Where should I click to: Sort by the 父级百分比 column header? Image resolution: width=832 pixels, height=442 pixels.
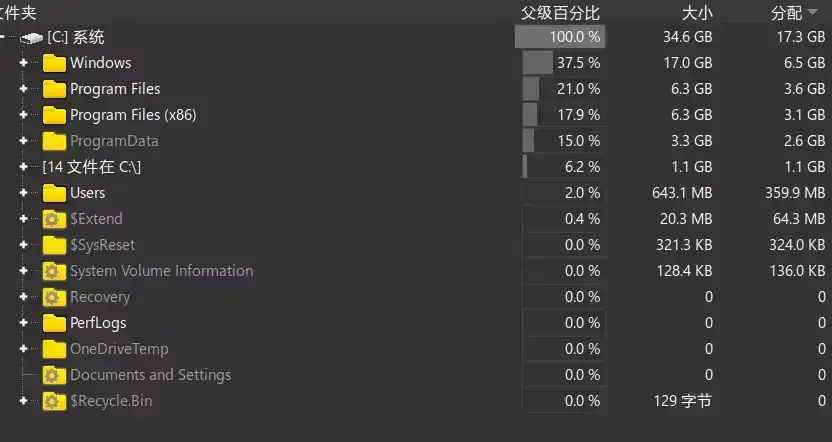(x=560, y=12)
